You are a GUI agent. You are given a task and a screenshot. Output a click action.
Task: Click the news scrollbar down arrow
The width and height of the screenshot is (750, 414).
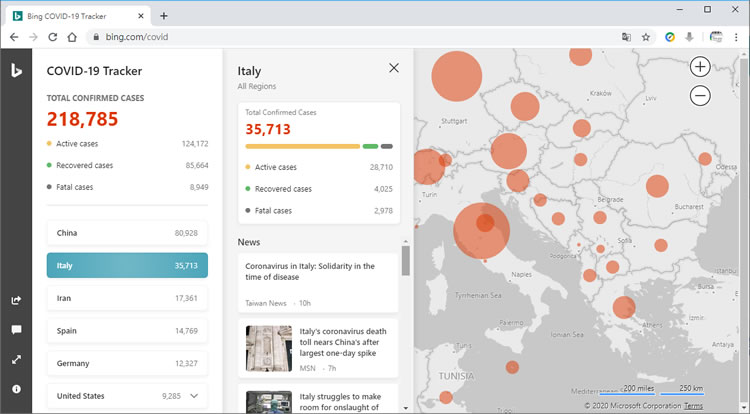(x=406, y=408)
